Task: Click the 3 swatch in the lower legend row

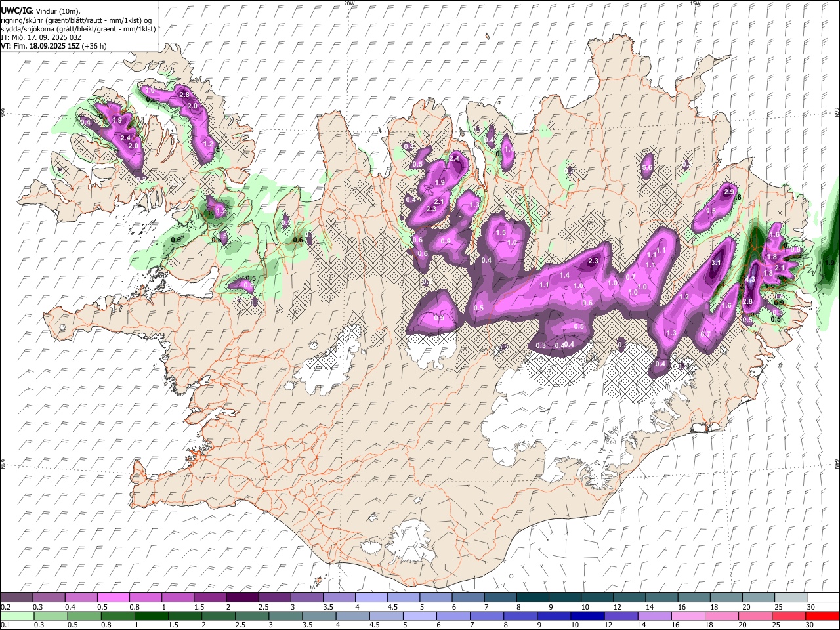Action: pos(284,616)
